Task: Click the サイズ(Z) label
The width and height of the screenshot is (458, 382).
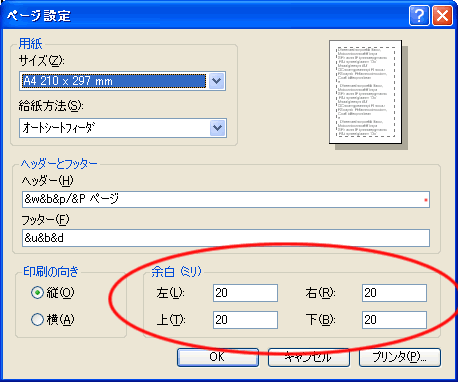Action: pos(42,61)
